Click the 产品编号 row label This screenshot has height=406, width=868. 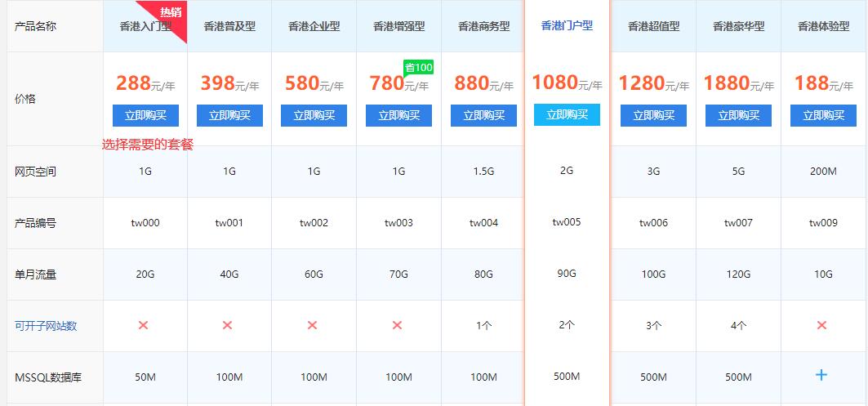coord(35,223)
